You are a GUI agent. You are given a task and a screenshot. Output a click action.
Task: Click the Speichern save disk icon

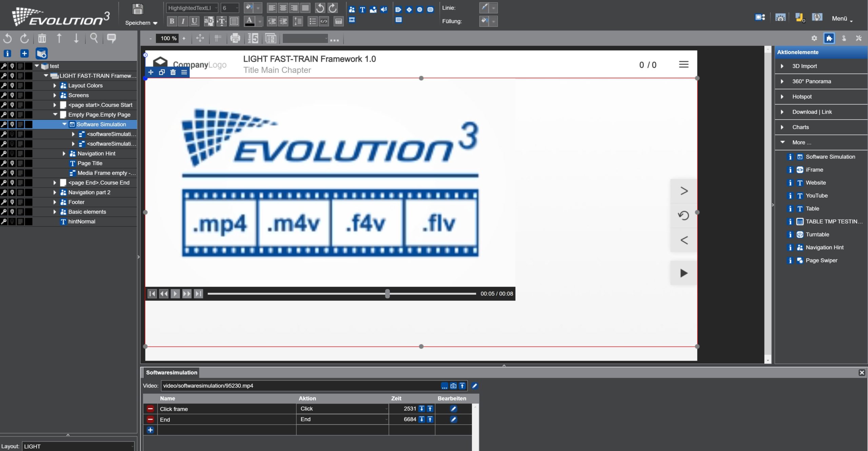point(138,9)
